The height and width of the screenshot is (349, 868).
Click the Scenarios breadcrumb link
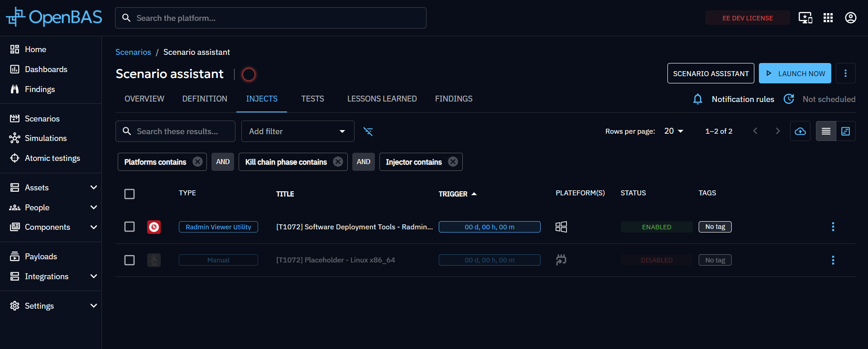pyautogui.click(x=133, y=52)
